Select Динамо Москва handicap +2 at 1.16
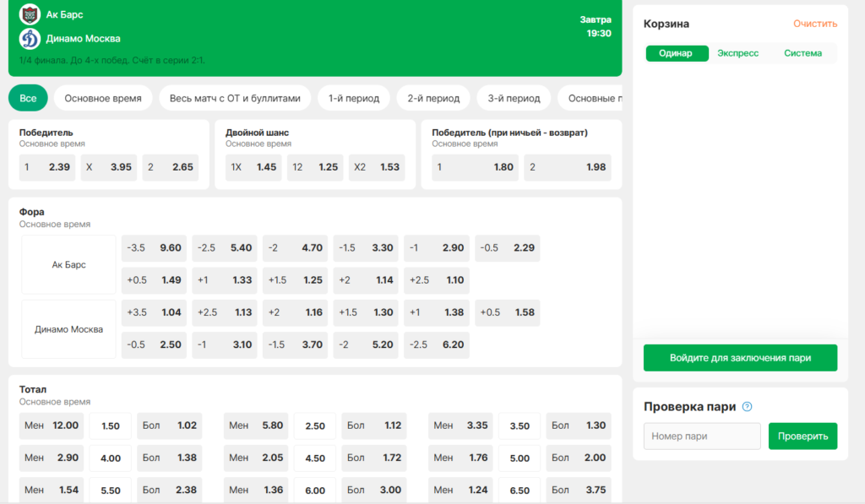Viewport: 865px width, 504px height. coord(295,312)
